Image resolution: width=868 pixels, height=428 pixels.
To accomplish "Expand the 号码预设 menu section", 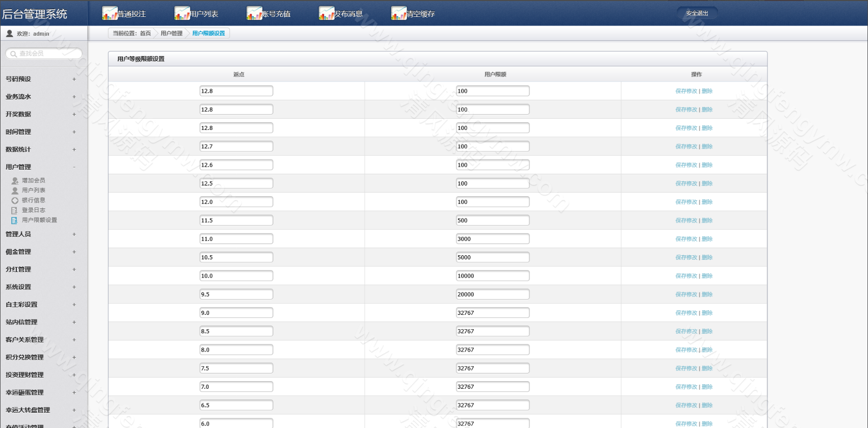I will click(74, 79).
